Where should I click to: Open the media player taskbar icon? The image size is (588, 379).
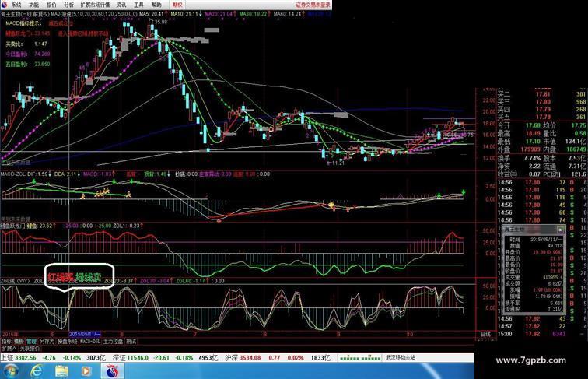click(86, 371)
